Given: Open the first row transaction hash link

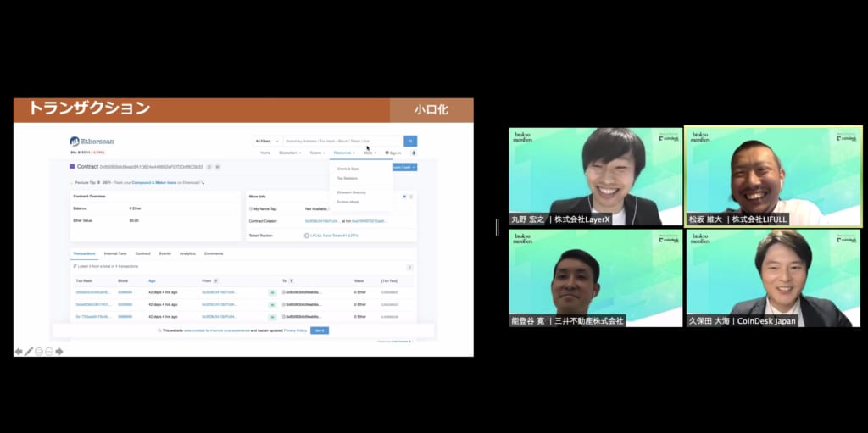Looking at the screenshot, I should (93, 292).
